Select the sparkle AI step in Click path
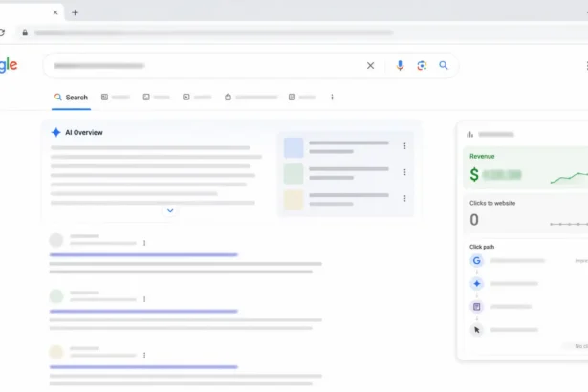Screen dimensions: 588x392 [x=477, y=284]
